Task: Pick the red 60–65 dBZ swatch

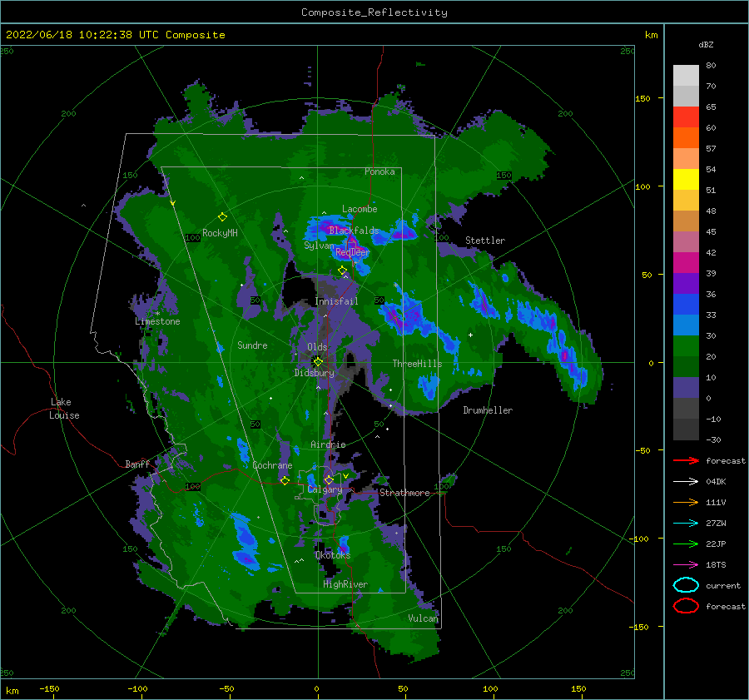Action: [x=686, y=117]
